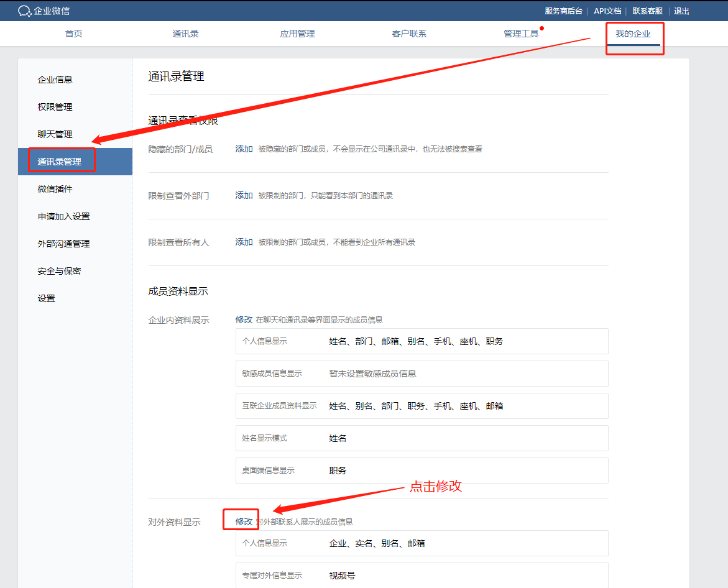Image resolution: width=728 pixels, height=588 pixels.
Task: Go to 安全与保密 in sidebar
Action: [x=59, y=271]
